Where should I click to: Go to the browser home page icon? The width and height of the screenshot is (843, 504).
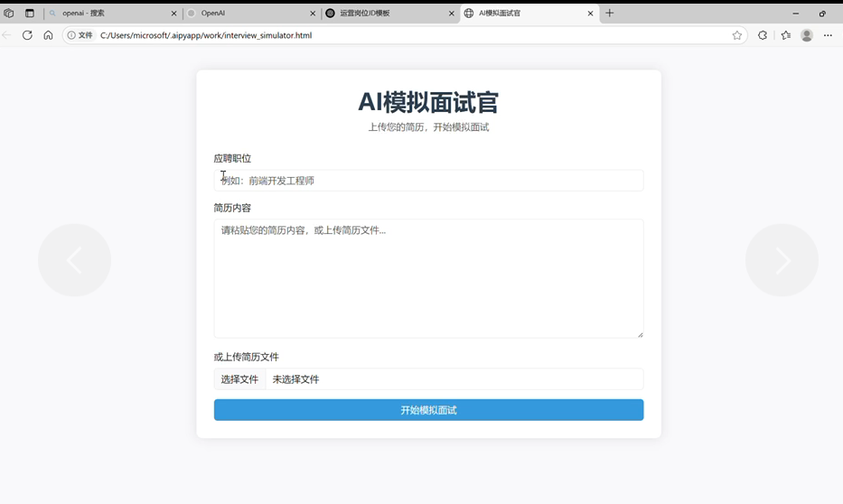click(49, 35)
